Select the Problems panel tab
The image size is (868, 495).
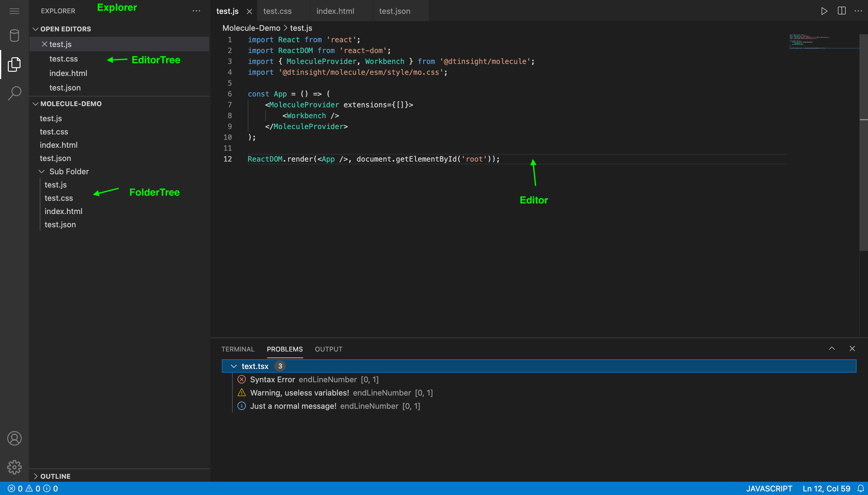click(x=285, y=349)
